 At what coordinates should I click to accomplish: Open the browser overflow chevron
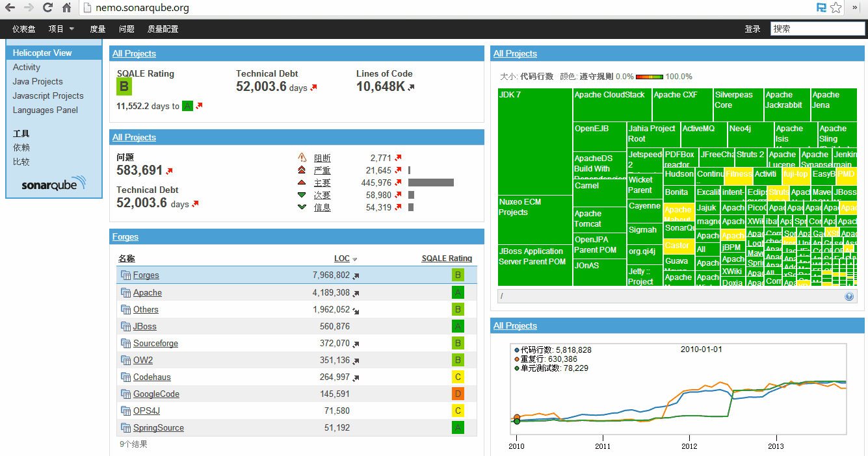coord(856,8)
